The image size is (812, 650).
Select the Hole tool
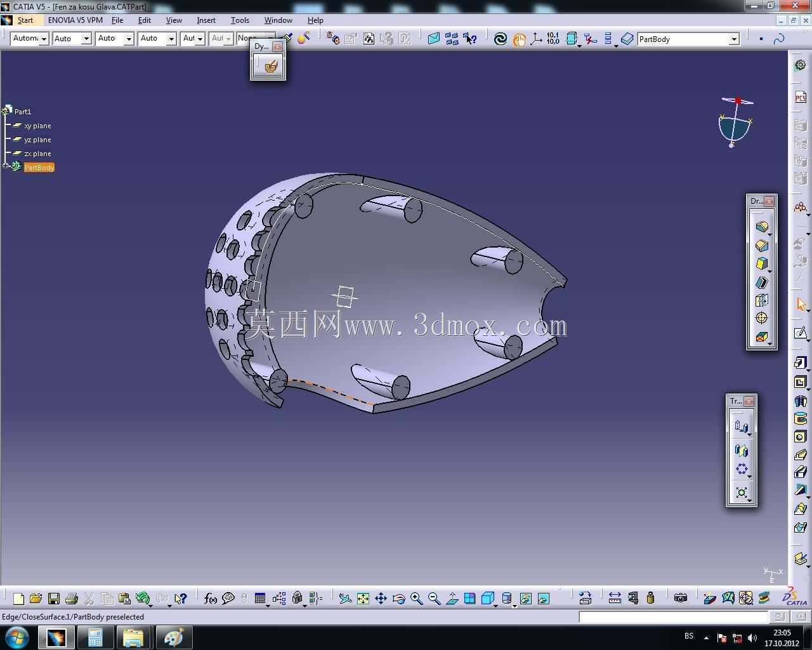(x=801, y=437)
